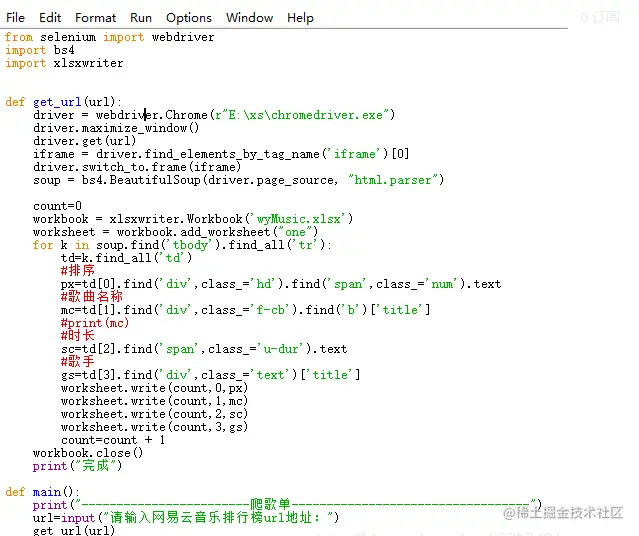Open the Run menu
The image size is (639, 536).
tap(141, 18)
